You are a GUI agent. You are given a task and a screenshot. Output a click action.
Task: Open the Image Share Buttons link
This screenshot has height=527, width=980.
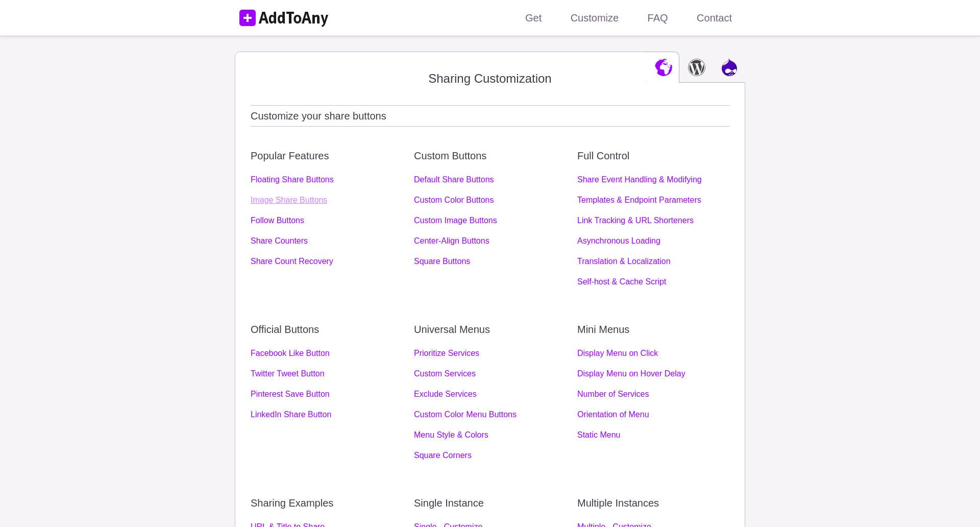[x=289, y=200]
